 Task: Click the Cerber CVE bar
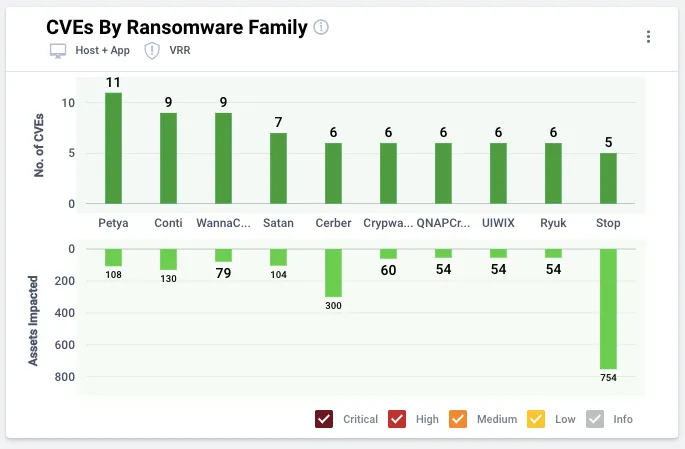(x=333, y=173)
